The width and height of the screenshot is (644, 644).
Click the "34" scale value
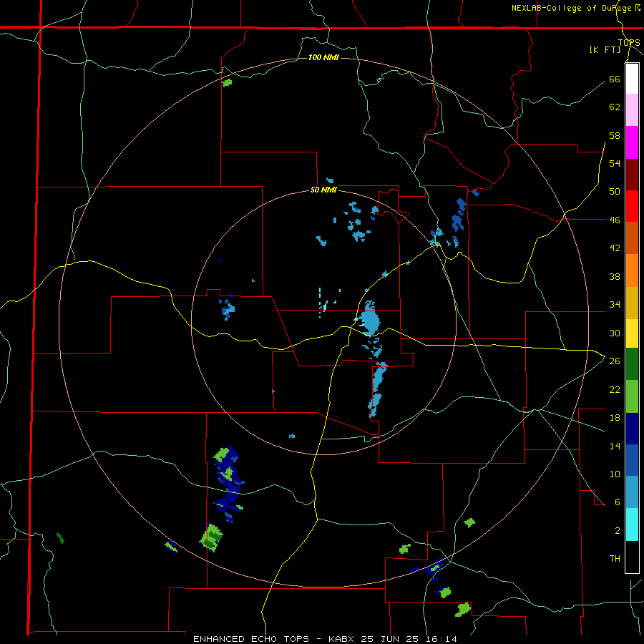(x=615, y=305)
